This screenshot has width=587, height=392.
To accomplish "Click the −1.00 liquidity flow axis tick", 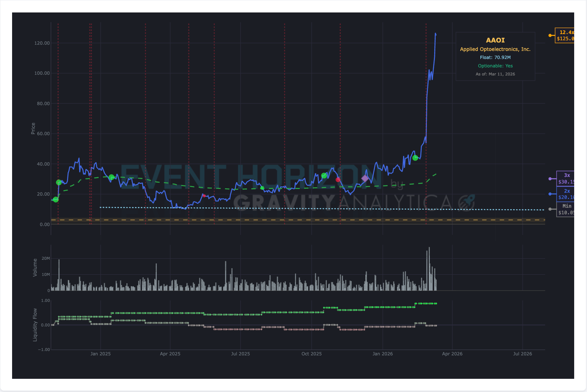I will 44,350.
